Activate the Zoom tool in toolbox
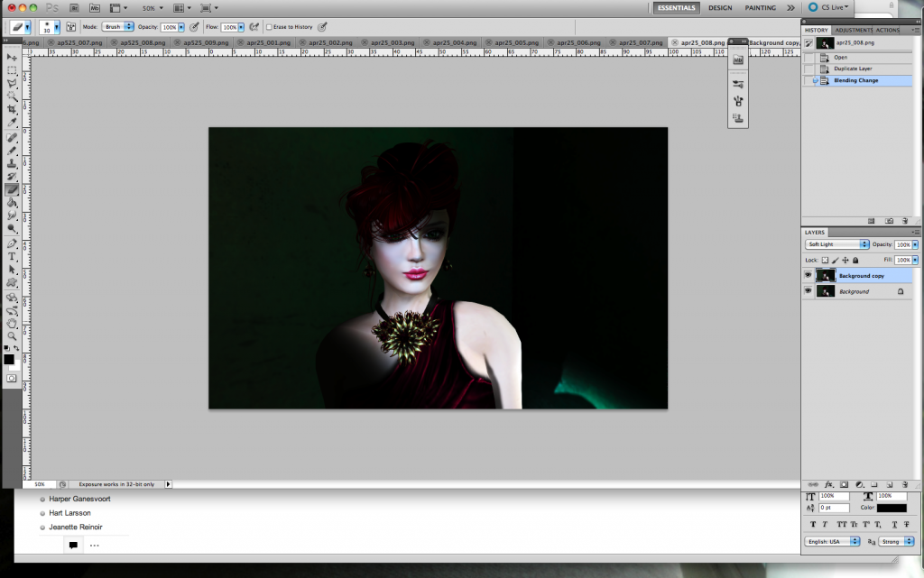Viewport: 924px width, 578px height. (x=13, y=335)
